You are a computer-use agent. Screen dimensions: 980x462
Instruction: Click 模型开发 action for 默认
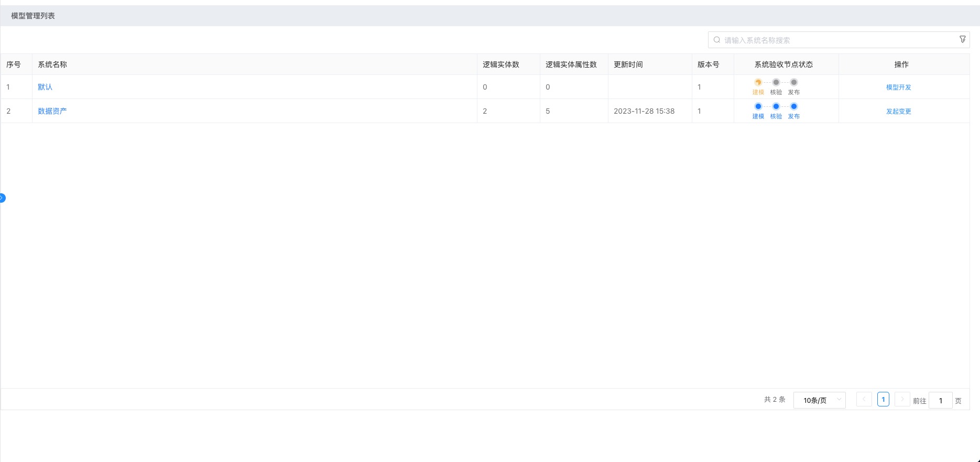[898, 87]
